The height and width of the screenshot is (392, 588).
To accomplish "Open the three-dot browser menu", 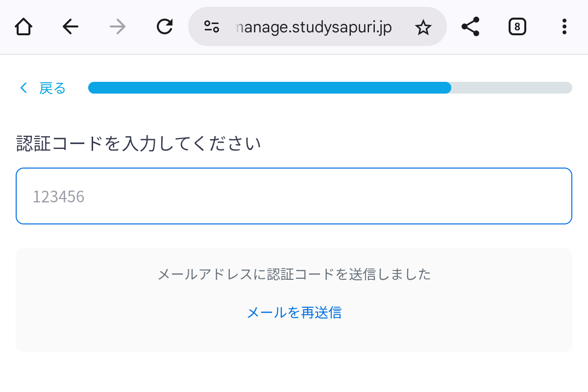I will tap(564, 26).
